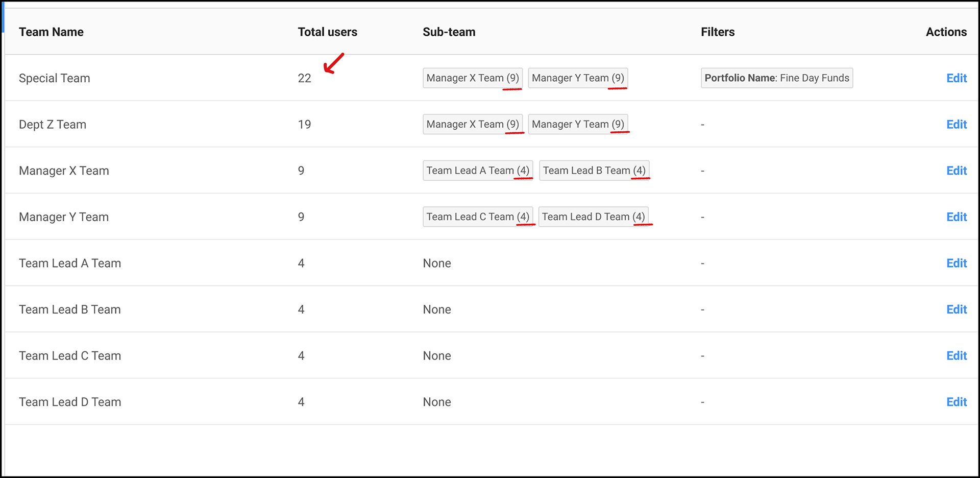
Task: Open Edit for Dept Z Team
Action: [956, 125]
